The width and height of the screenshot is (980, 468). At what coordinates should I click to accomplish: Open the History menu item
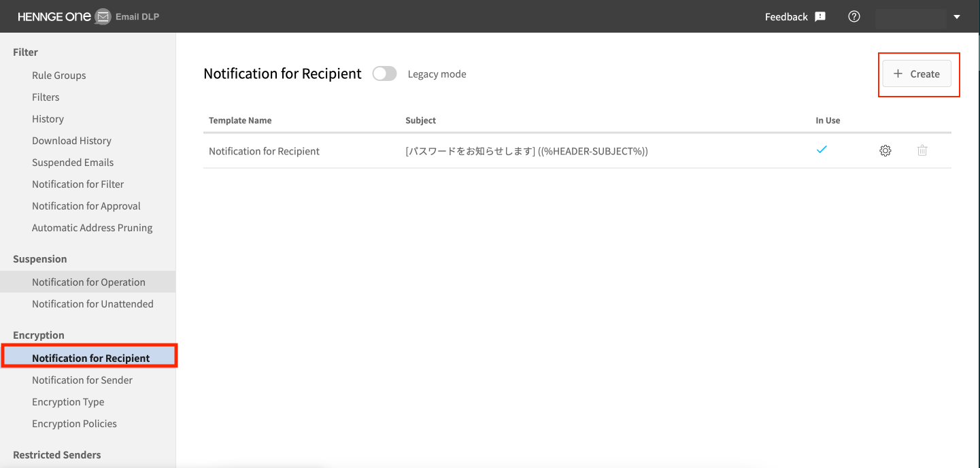48,119
